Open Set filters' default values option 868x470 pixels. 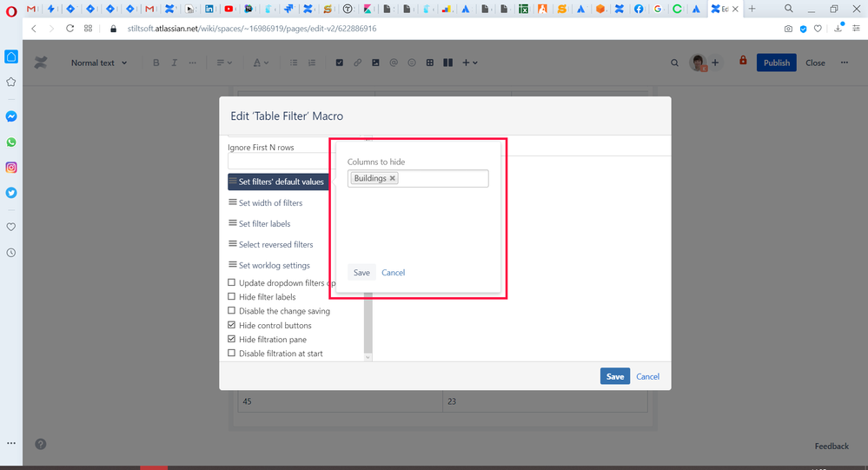(x=278, y=182)
